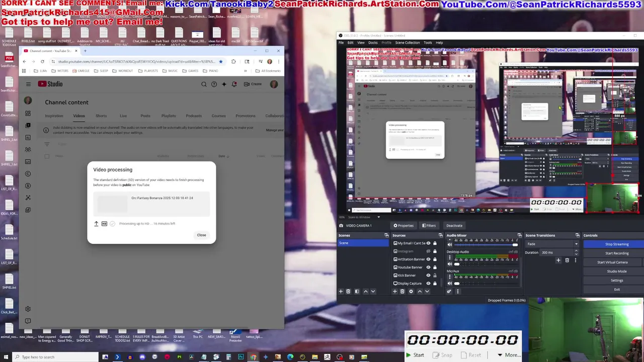Hide the Kick Banner source
The width and height of the screenshot is (644, 362).
coord(429,276)
